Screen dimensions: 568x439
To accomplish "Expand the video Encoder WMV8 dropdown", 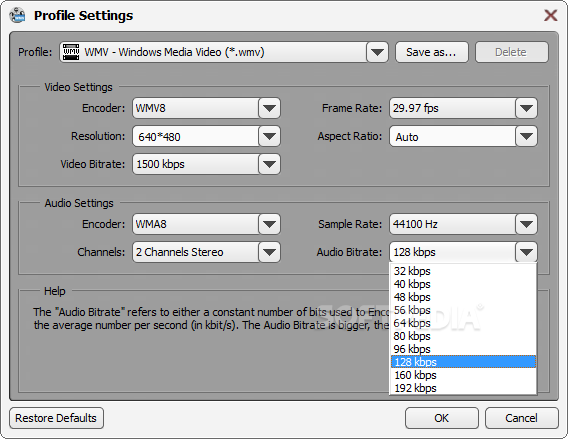I will click(269, 108).
